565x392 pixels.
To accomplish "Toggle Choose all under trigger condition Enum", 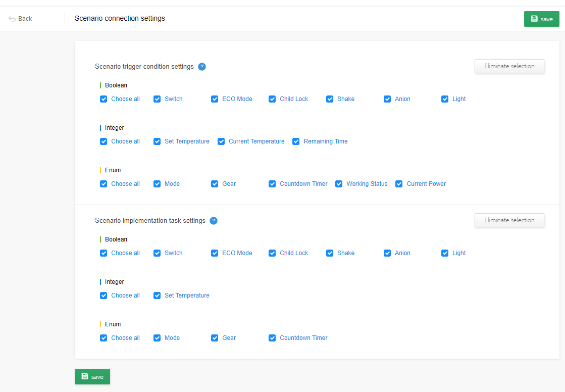I will 104,184.
